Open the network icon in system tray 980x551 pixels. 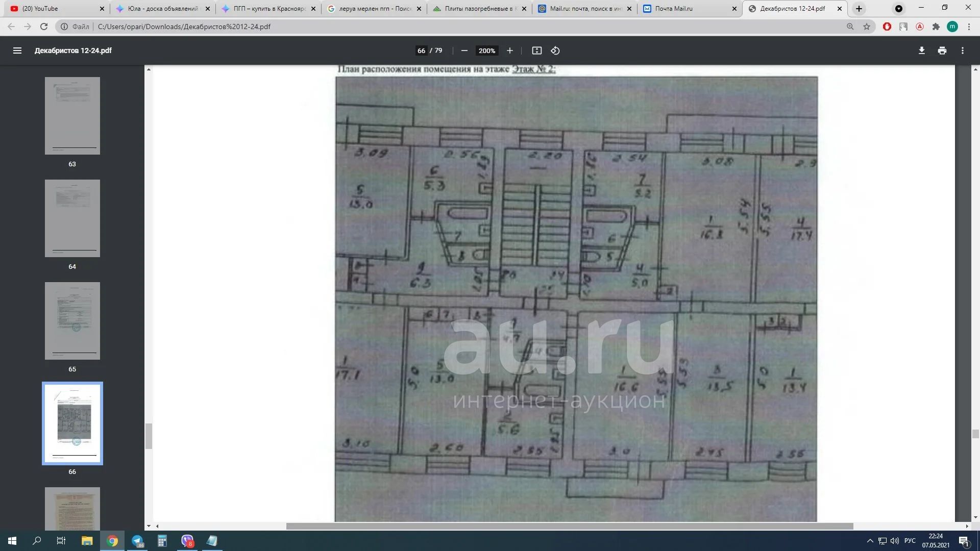pyautogui.click(x=882, y=541)
